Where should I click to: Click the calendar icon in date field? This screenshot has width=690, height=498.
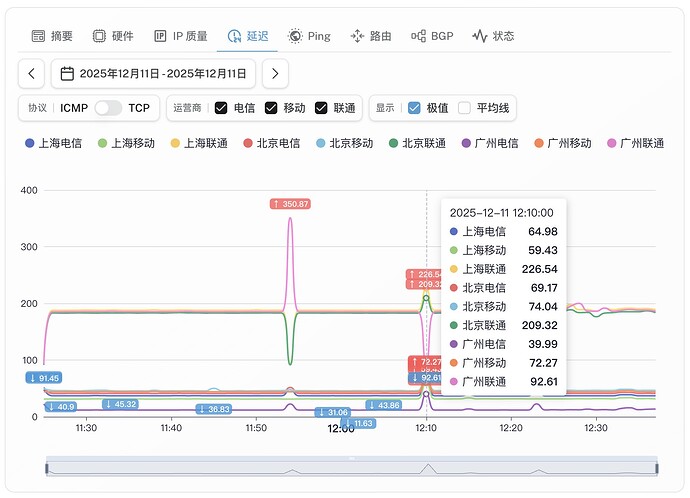point(67,73)
